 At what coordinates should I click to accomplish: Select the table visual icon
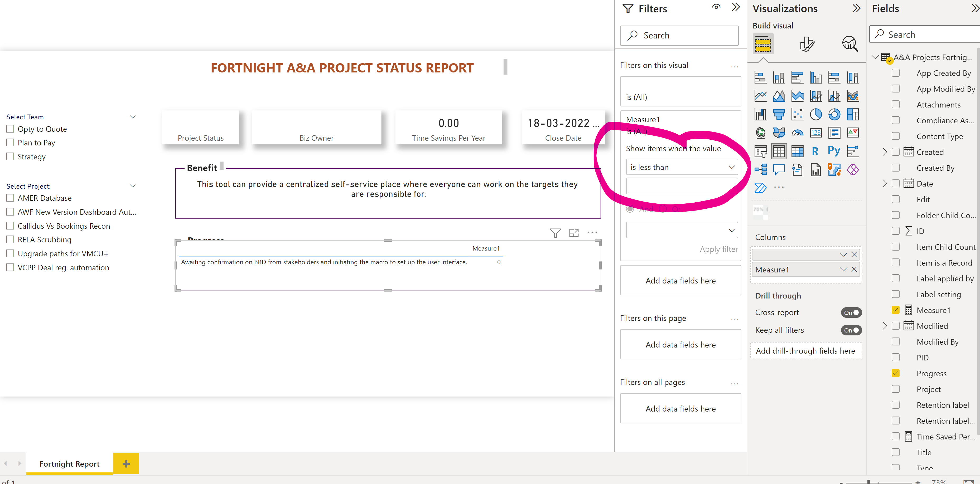click(x=779, y=151)
